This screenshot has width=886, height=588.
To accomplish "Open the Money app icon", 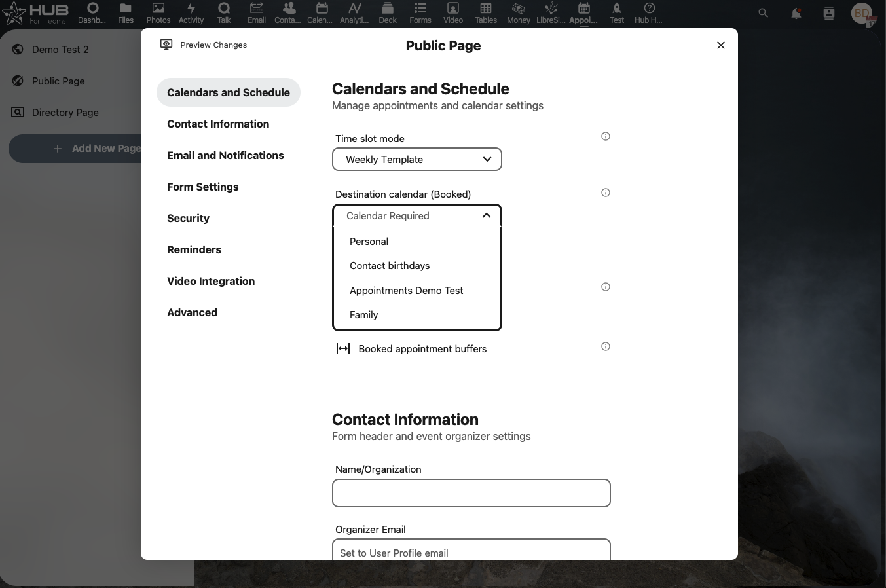I will point(519,12).
